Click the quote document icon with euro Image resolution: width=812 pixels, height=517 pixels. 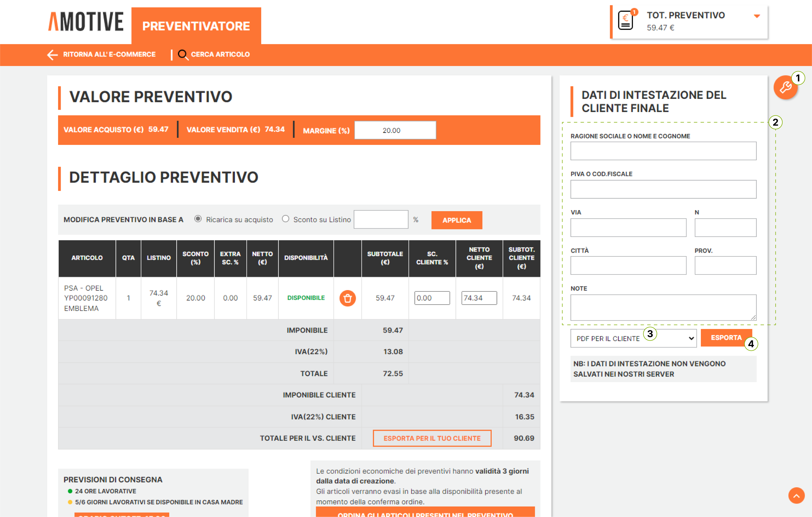(625, 21)
